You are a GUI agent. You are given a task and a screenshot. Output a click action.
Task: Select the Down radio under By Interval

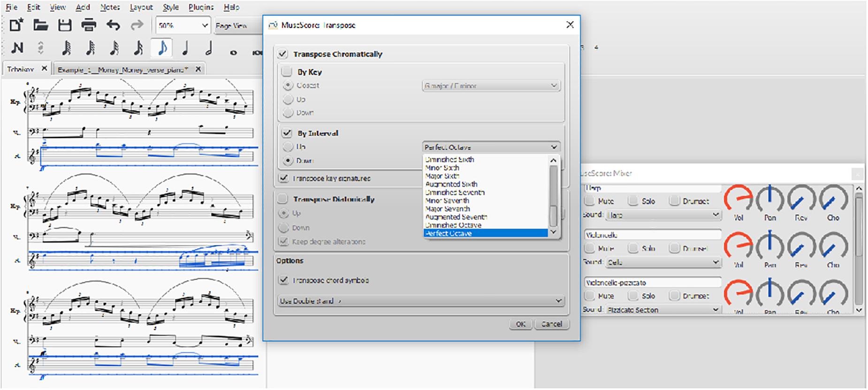click(x=288, y=161)
